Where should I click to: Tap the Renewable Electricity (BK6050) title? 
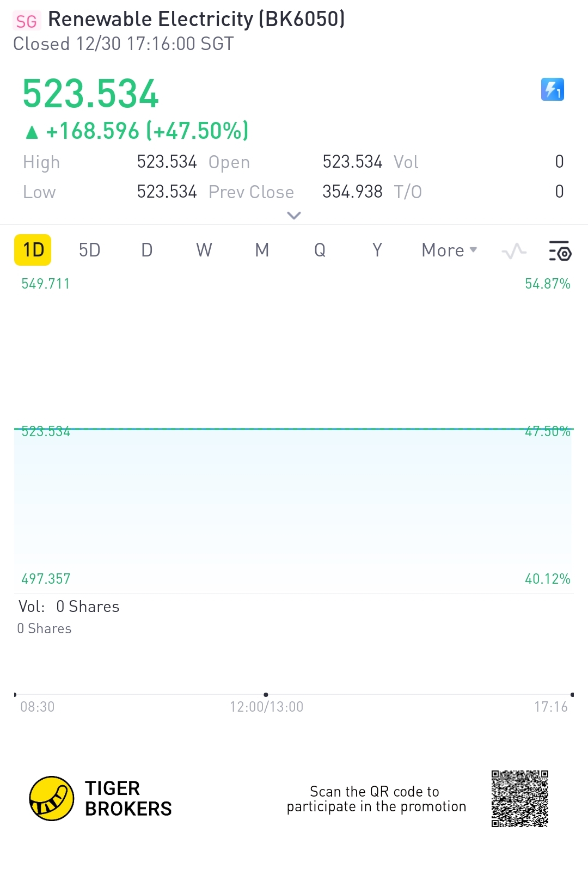(x=196, y=20)
